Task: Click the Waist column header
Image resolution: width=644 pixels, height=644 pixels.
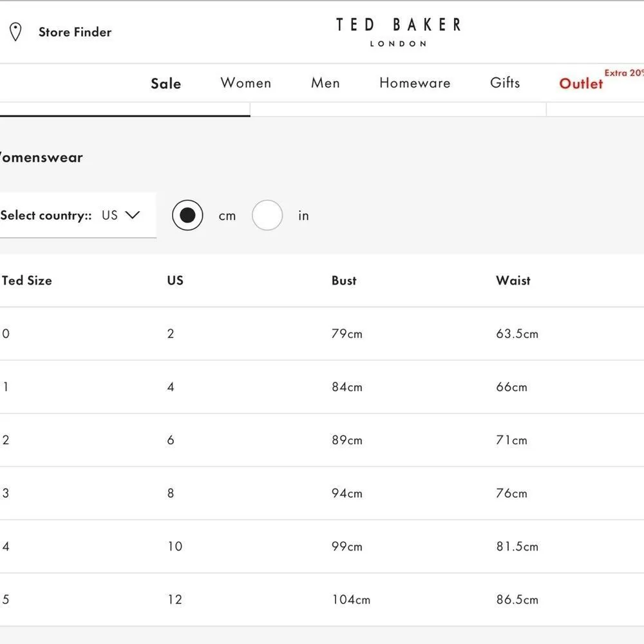Action: (x=513, y=281)
